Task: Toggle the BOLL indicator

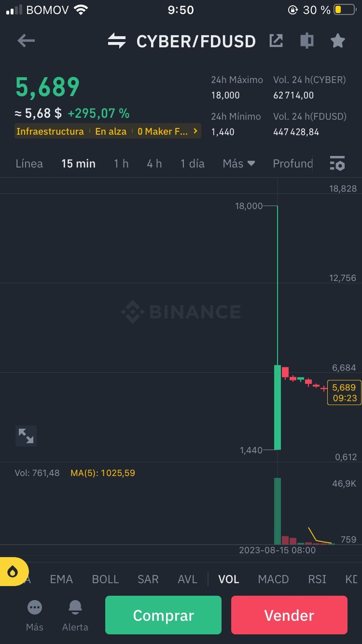Action: pyautogui.click(x=105, y=579)
